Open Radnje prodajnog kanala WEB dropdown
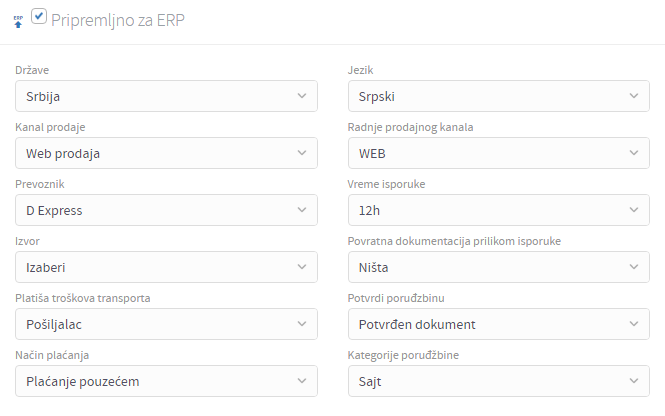 pyautogui.click(x=499, y=153)
